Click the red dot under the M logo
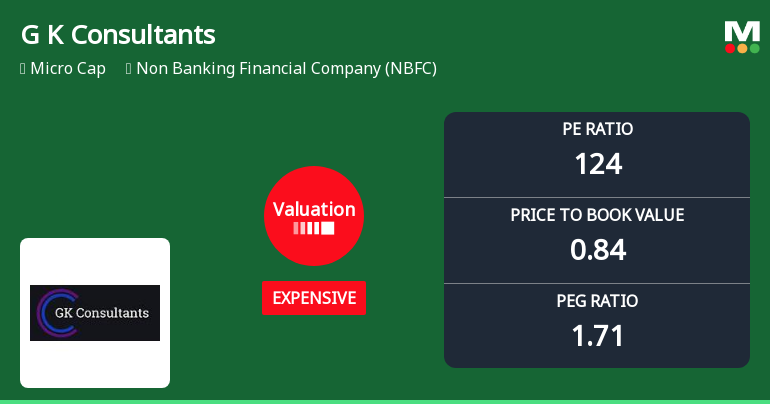Image resolution: width=770 pixels, height=404 pixels. [730, 48]
